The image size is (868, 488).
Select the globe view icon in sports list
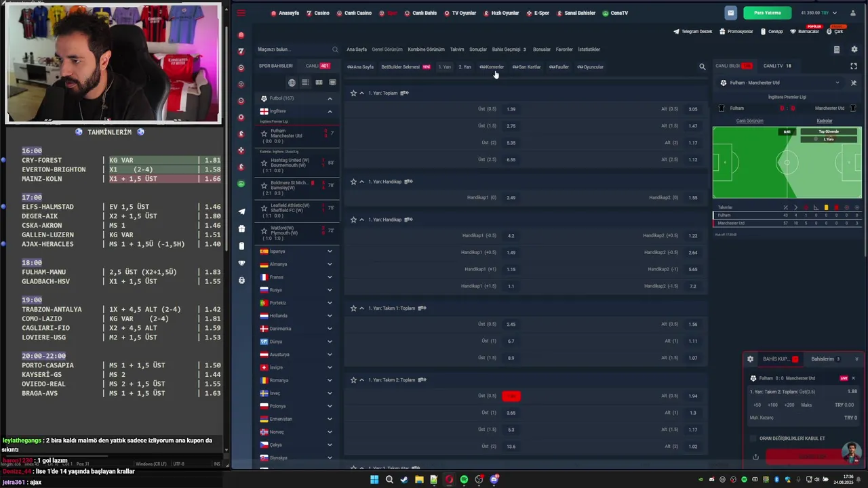292,83
